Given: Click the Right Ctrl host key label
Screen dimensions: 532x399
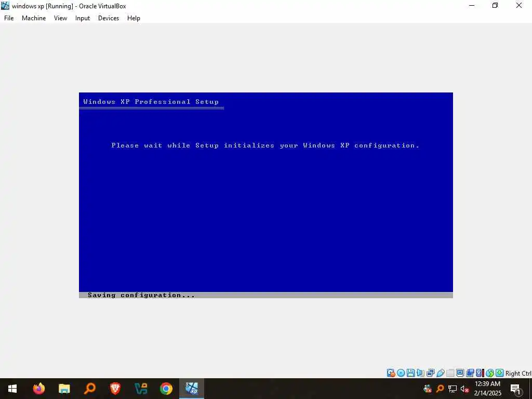Looking at the screenshot, I should 518,373.
